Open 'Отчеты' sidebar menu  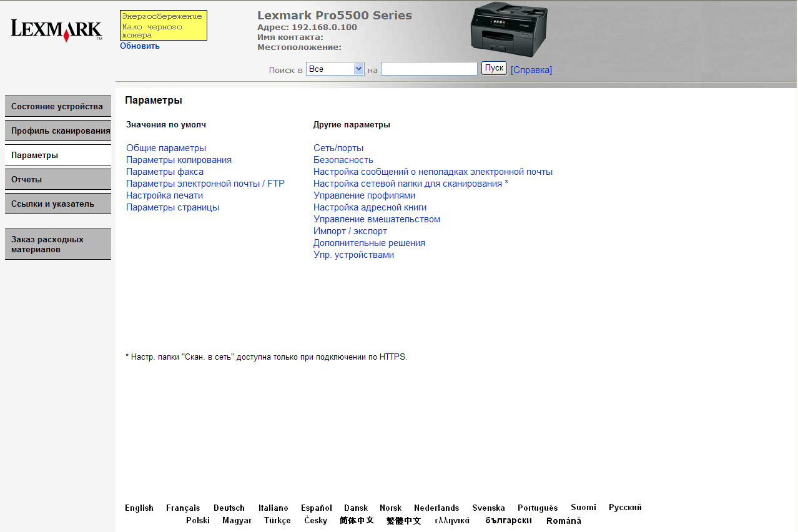pos(58,179)
